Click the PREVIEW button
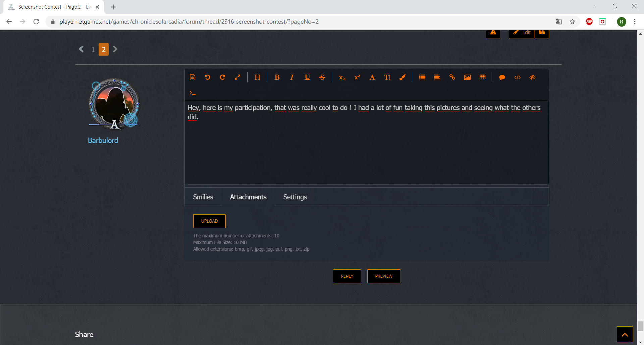 pos(384,276)
